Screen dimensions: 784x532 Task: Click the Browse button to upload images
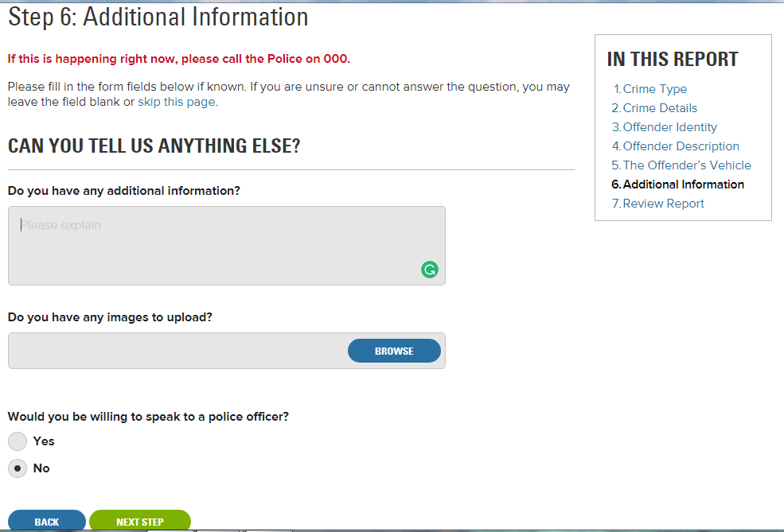394,351
